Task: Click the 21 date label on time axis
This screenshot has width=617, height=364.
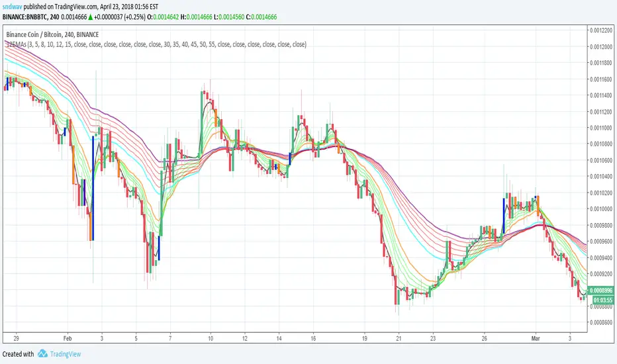Action: [399, 338]
